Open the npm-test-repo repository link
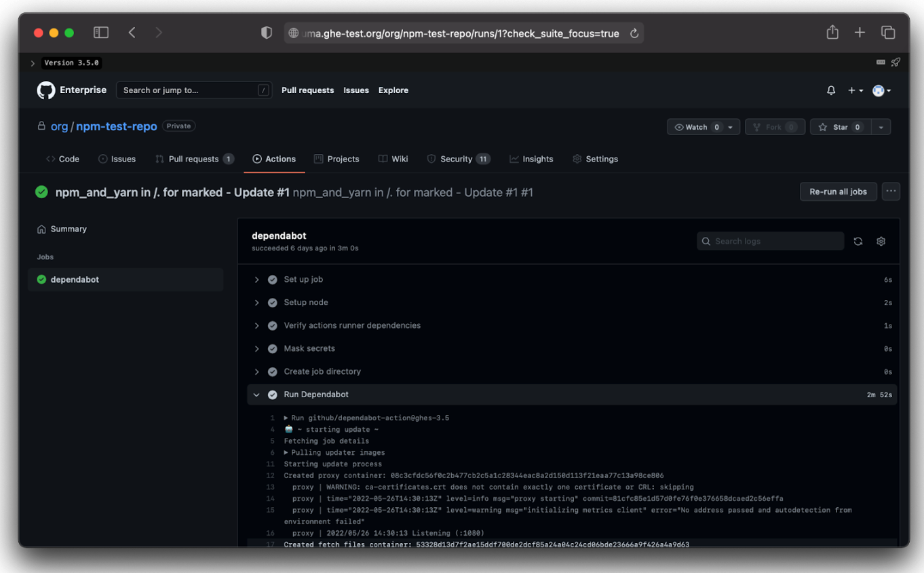Image resolution: width=924 pixels, height=573 pixels. 117,126
